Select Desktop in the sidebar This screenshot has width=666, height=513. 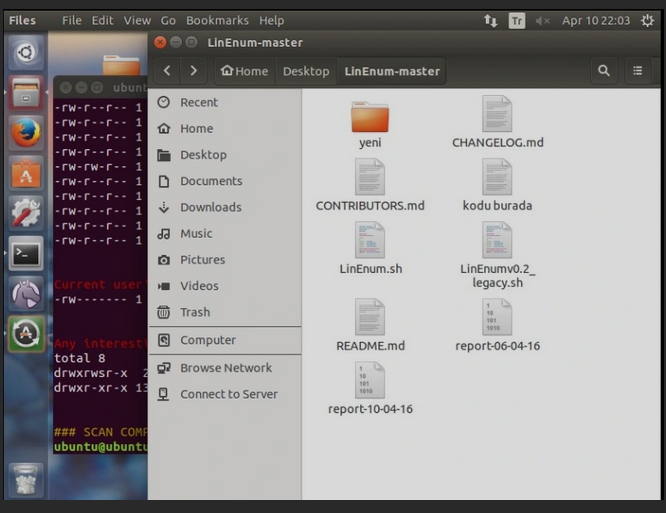(225, 155)
